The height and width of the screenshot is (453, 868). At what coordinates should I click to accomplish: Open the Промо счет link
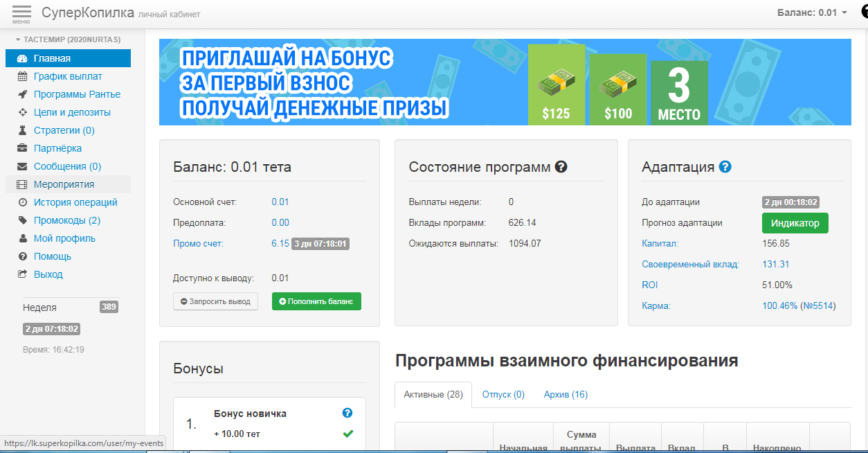198,244
